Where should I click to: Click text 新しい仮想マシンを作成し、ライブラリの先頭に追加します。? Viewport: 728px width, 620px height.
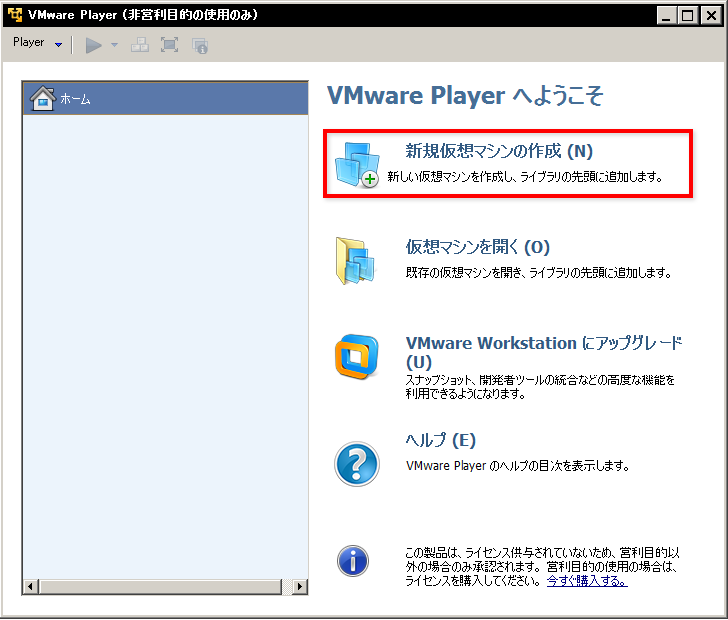pos(525,176)
